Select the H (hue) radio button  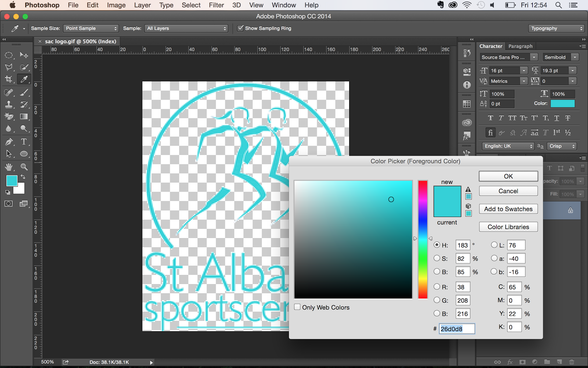[437, 245]
